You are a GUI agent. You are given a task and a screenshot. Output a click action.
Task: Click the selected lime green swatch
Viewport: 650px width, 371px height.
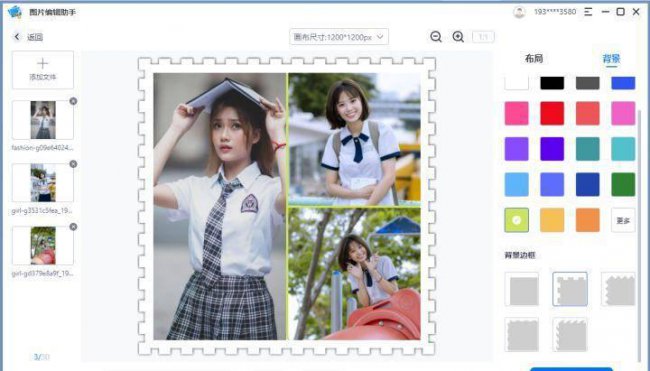pos(517,220)
